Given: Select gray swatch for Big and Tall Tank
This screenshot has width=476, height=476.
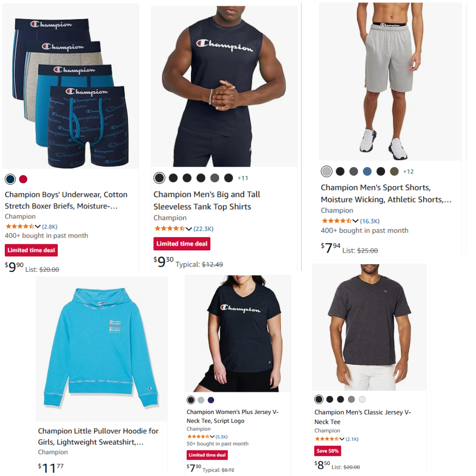Looking at the screenshot, I should pos(215,178).
